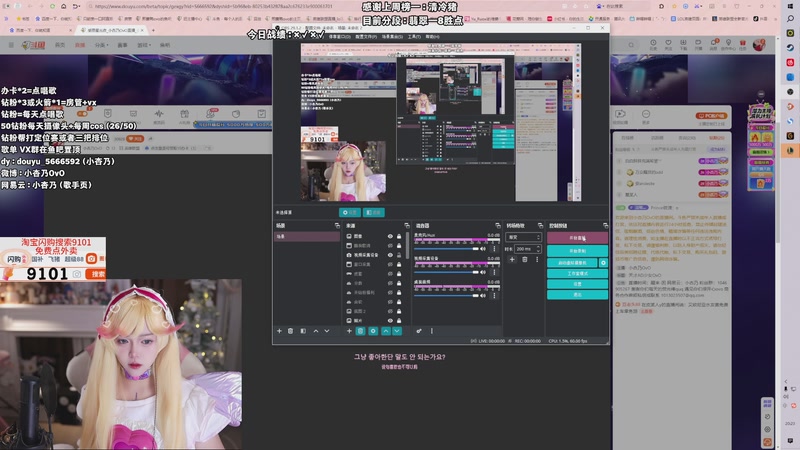Add a scene transition with plus icon
Screen dimensions: 800x450
coord(512,260)
